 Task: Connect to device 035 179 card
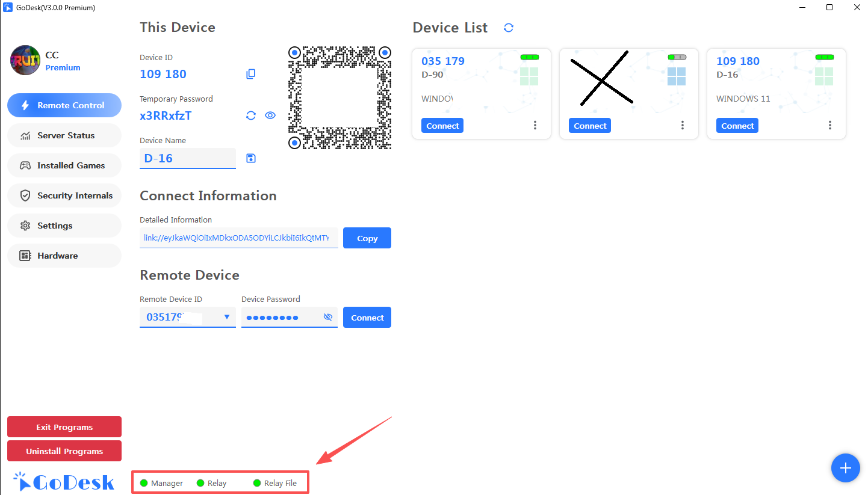point(443,126)
